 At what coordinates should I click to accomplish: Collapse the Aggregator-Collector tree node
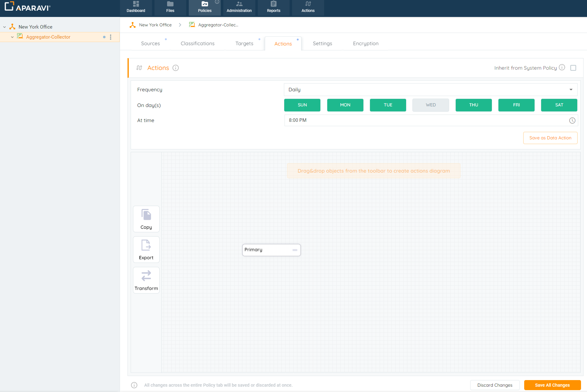(x=12, y=37)
